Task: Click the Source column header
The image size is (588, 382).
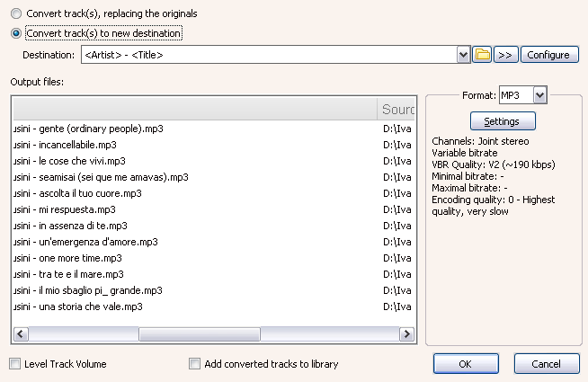Action: pos(397,109)
